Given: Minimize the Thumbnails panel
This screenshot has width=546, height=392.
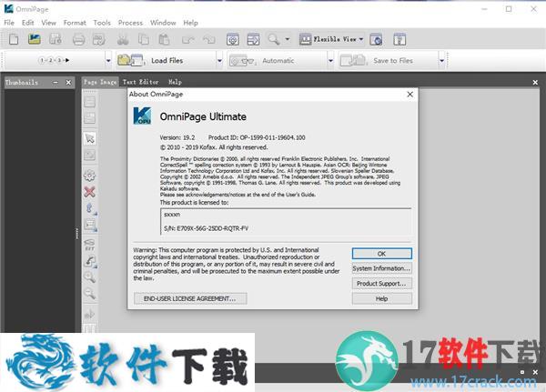Looking at the screenshot, I should click(56, 83).
